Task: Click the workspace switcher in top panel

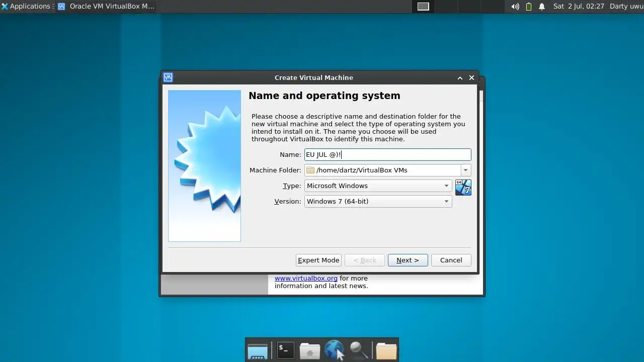Action: tap(423, 7)
